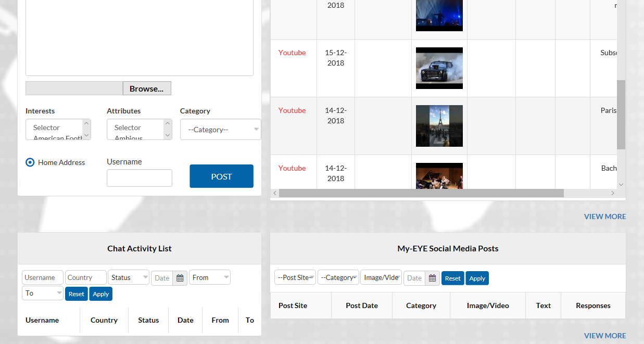
Task: Click the blue POST button
Action: tap(221, 176)
